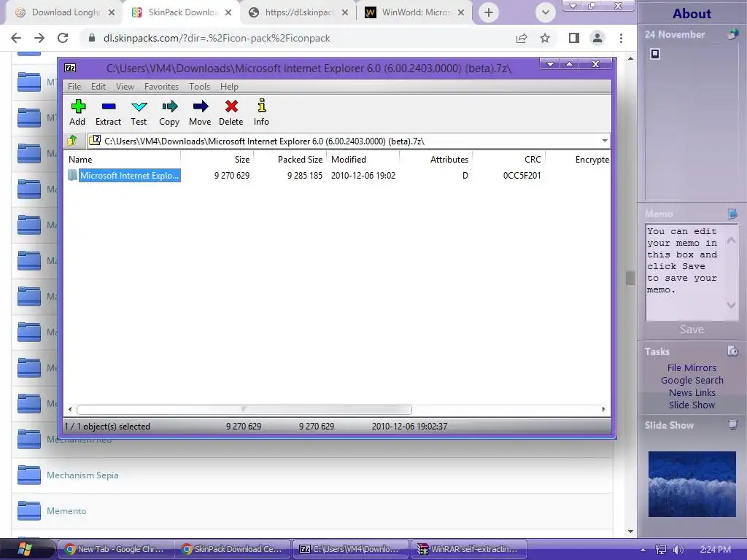This screenshot has height=560, width=747.
Task: Click the Extract toolbar icon
Action: pos(108,112)
